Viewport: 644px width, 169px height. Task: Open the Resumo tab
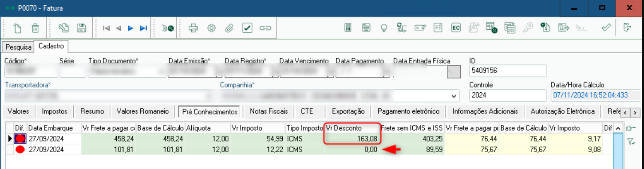tap(92, 111)
